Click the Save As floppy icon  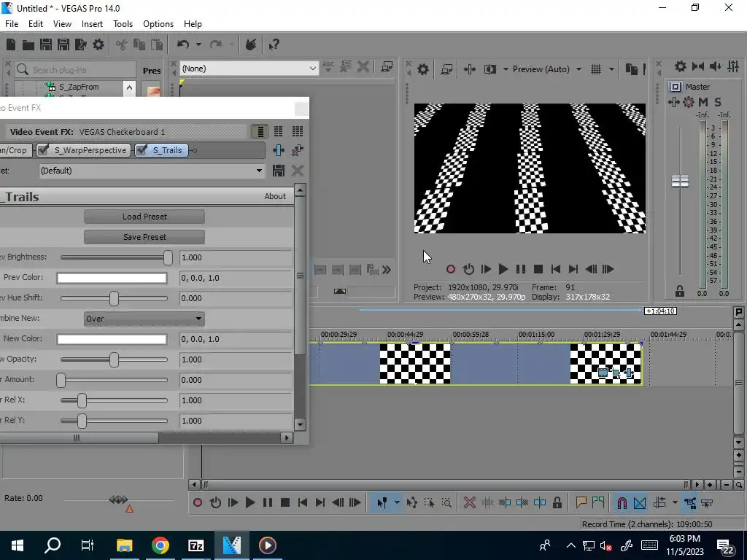click(63, 44)
